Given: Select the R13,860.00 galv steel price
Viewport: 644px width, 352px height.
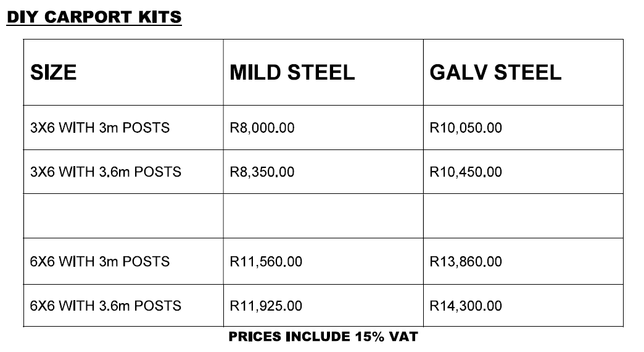Looking at the screenshot, I should 466,262.
